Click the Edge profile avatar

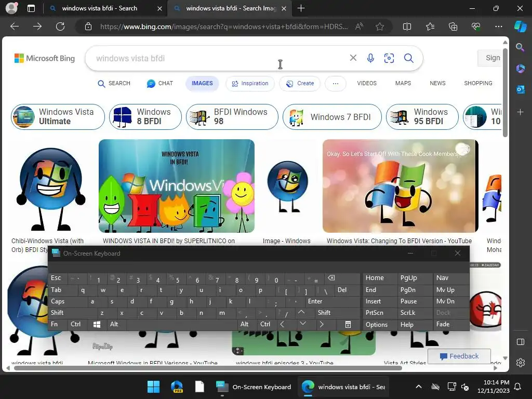pyautogui.click(x=11, y=8)
